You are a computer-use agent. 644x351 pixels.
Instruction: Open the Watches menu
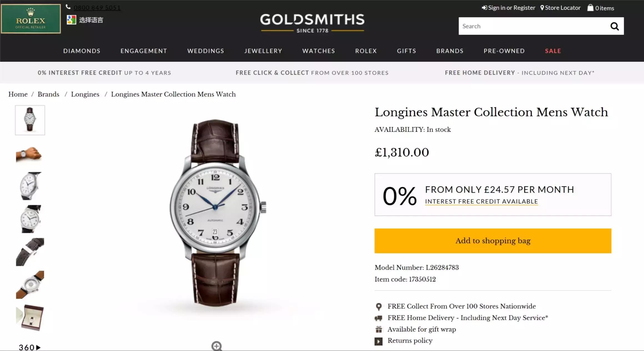(319, 51)
